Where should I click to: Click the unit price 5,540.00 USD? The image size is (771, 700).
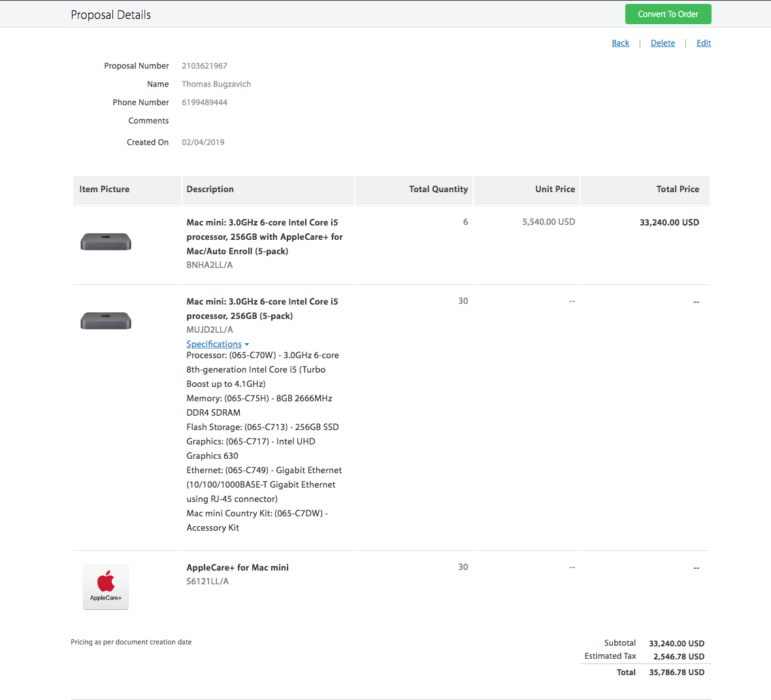tap(548, 222)
